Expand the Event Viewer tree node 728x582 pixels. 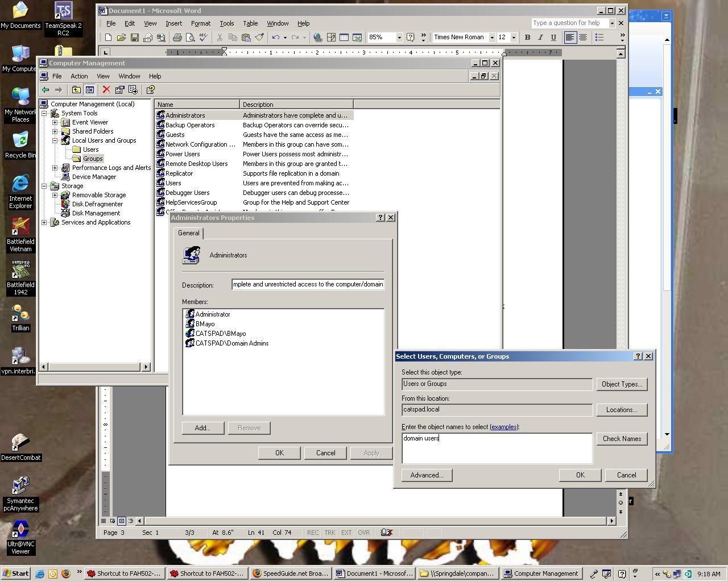tap(55, 122)
